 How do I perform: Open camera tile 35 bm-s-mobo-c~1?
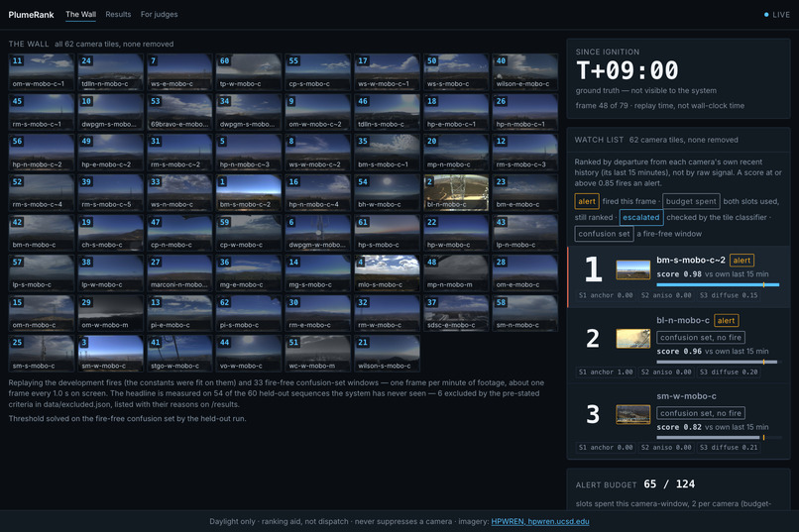click(388, 153)
